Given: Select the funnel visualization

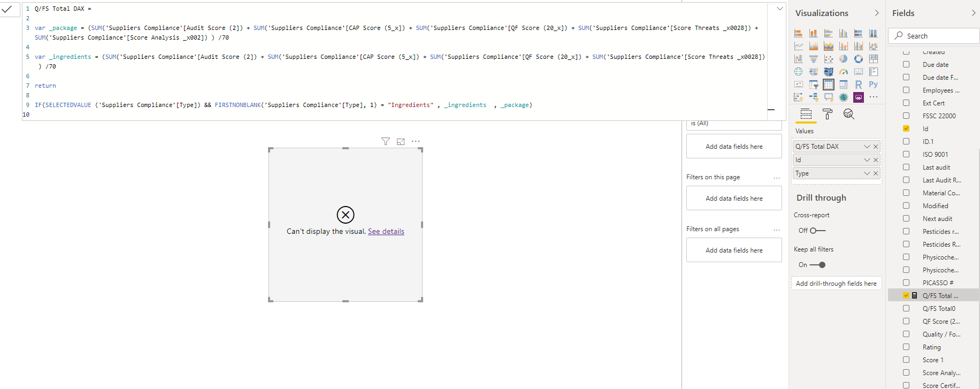Looking at the screenshot, I should pos(813,59).
